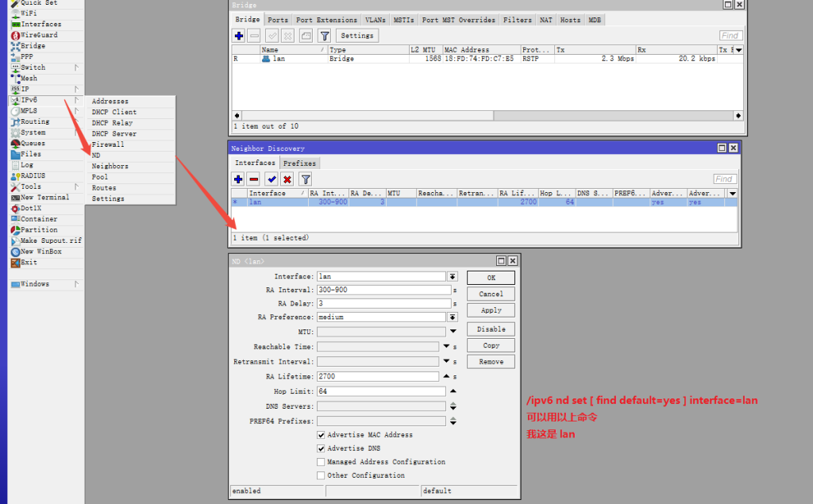Screen dimensions: 813x504
Task: Open the RA Preference dropdown
Action: coord(453,317)
